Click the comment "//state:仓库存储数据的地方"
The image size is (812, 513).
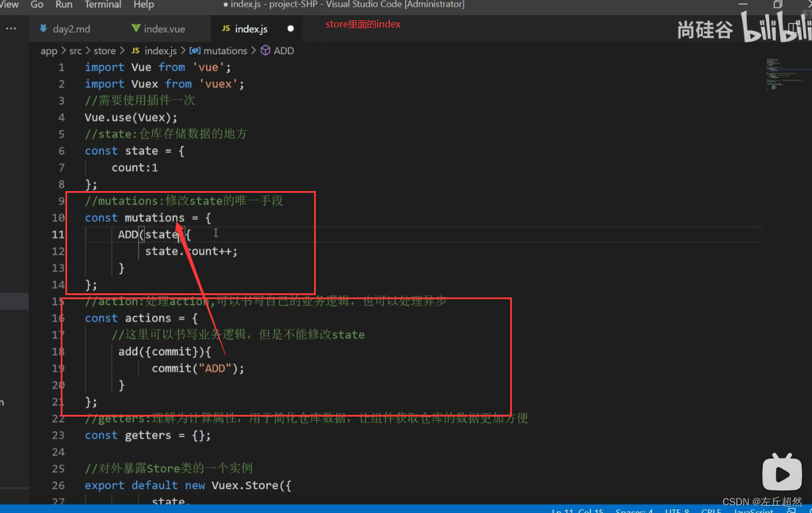pyautogui.click(x=166, y=134)
